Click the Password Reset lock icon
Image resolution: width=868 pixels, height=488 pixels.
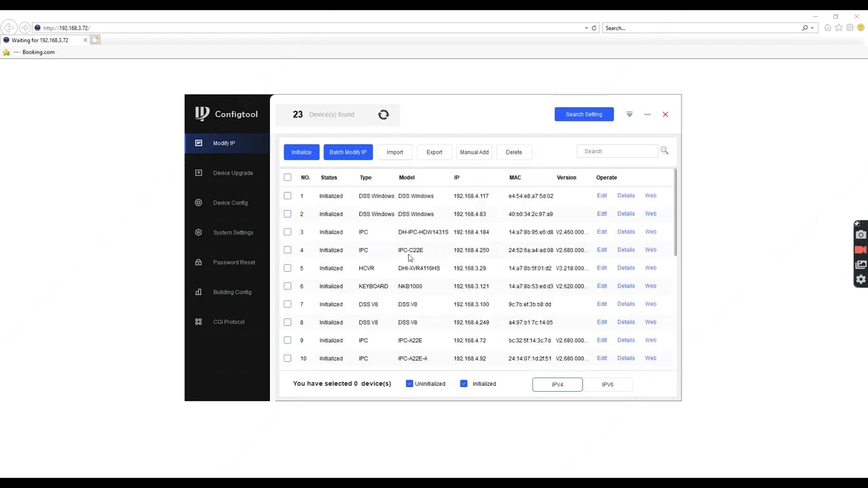(199, 262)
